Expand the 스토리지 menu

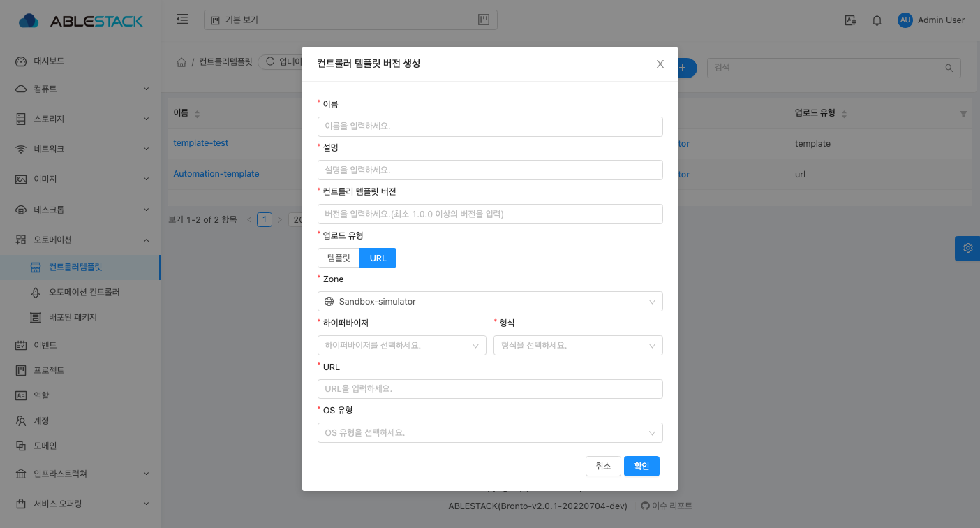tap(80, 119)
